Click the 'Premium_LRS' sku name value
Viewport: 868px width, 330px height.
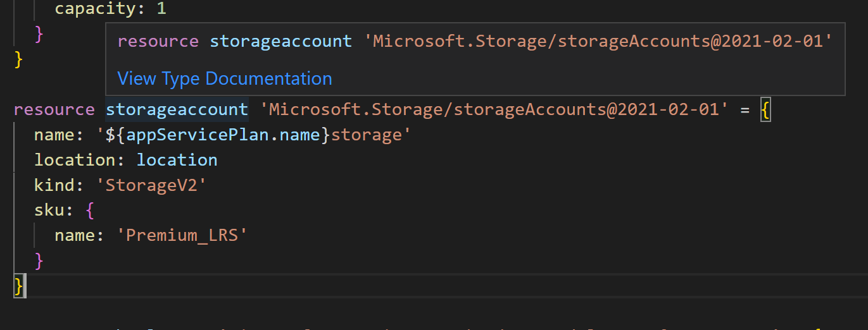click(181, 235)
